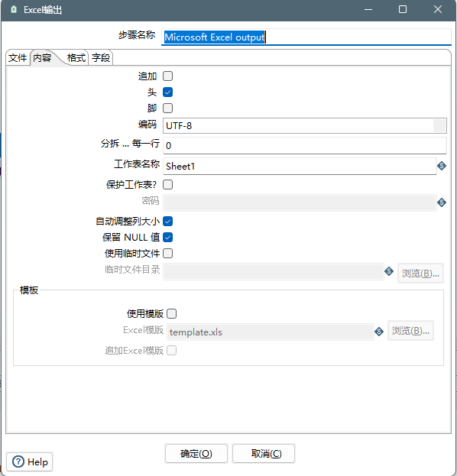Enable the 脚 footer checkbox
The height and width of the screenshot is (476, 457).
[x=167, y=108]
